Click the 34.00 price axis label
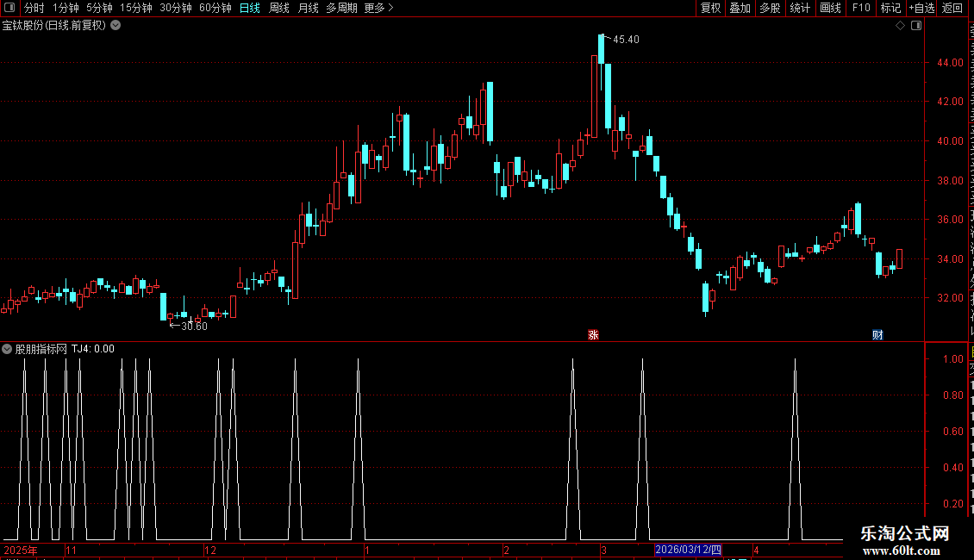974x560 pixels. (951, 258)
